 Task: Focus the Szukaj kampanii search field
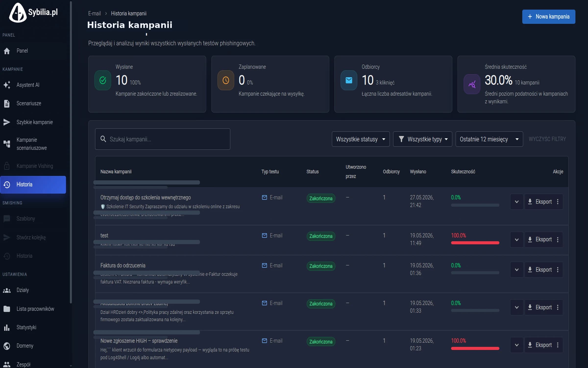[163, 139]
